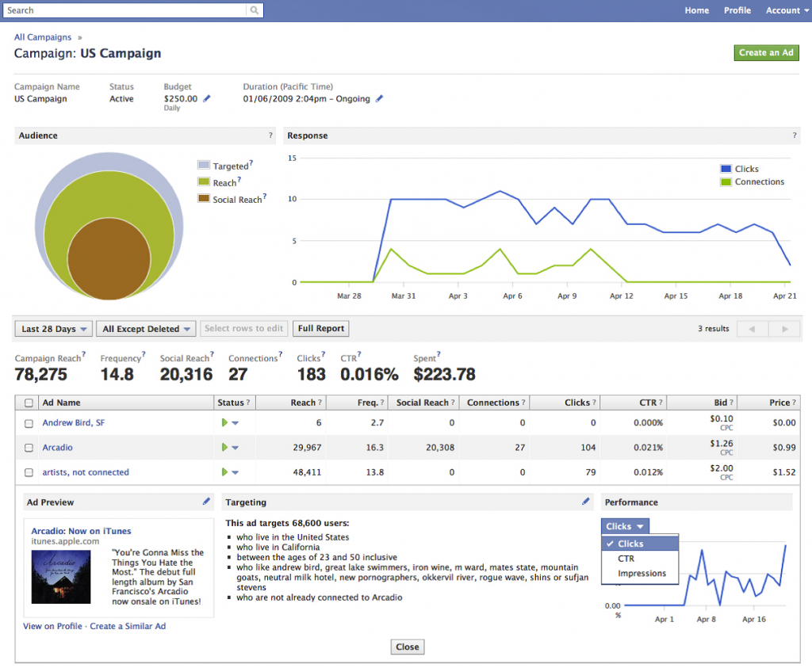Click the green Create an Ad button
This screenshot has width=812, height=668.
(766, 53)
